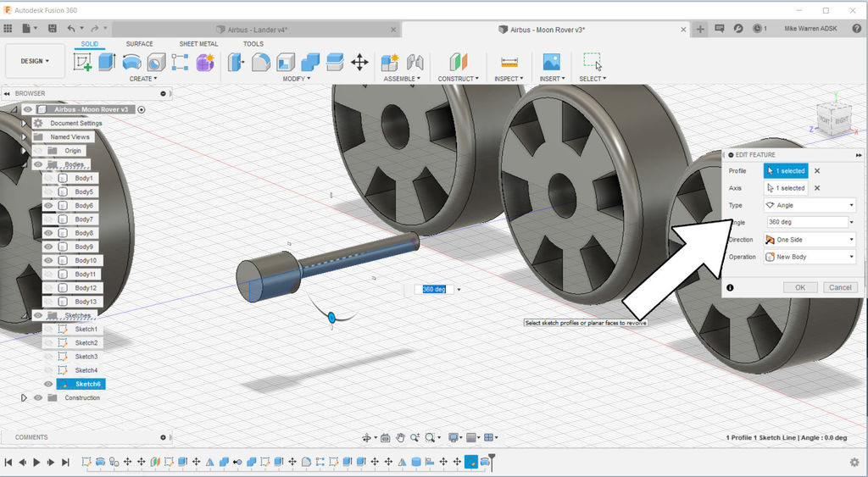Open the Type dropdown set to Angle
The height and width of the screenshot is (477, 868).
tap(810, 205)
